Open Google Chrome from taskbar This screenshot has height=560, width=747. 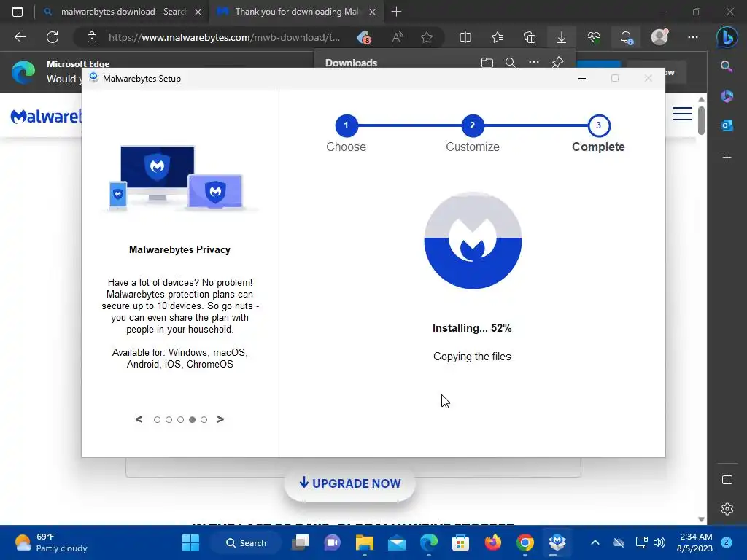[x=525, y=542]
